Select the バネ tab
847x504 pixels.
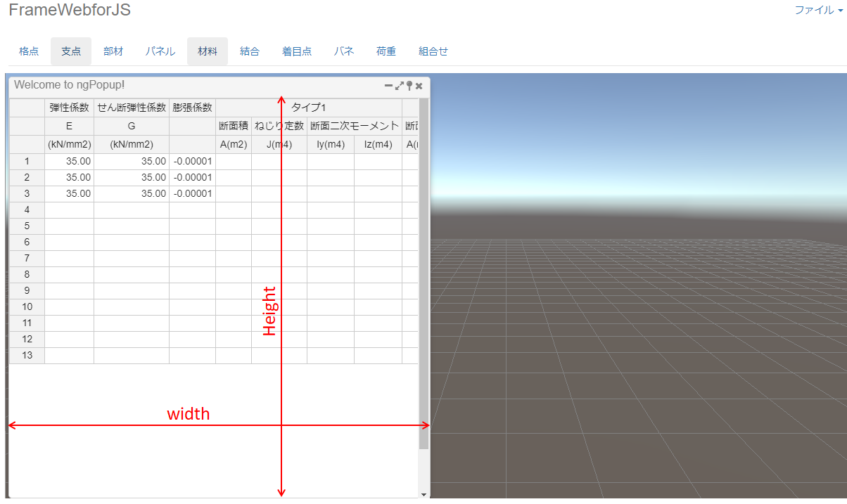(x=343, y=51)
